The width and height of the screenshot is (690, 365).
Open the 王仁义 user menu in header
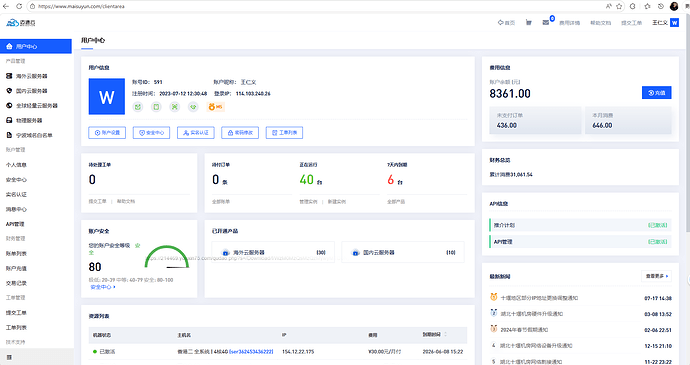pos(665,22)
